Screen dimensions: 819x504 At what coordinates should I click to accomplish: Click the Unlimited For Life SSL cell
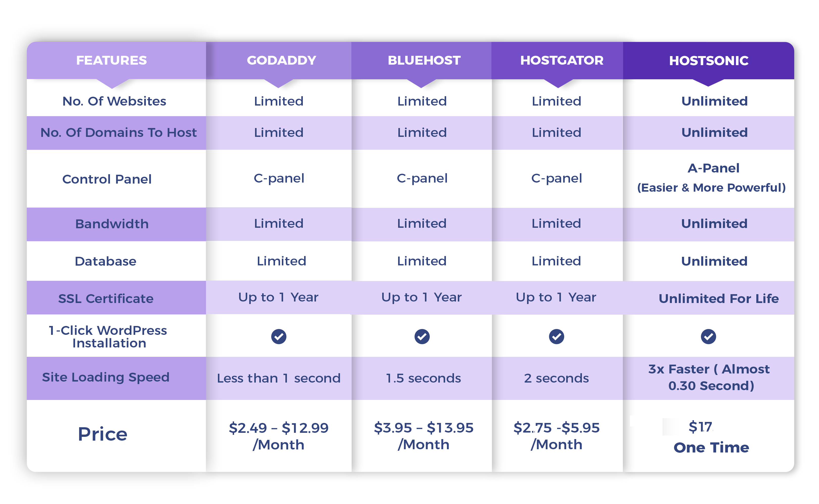click(x=718, y=298)
